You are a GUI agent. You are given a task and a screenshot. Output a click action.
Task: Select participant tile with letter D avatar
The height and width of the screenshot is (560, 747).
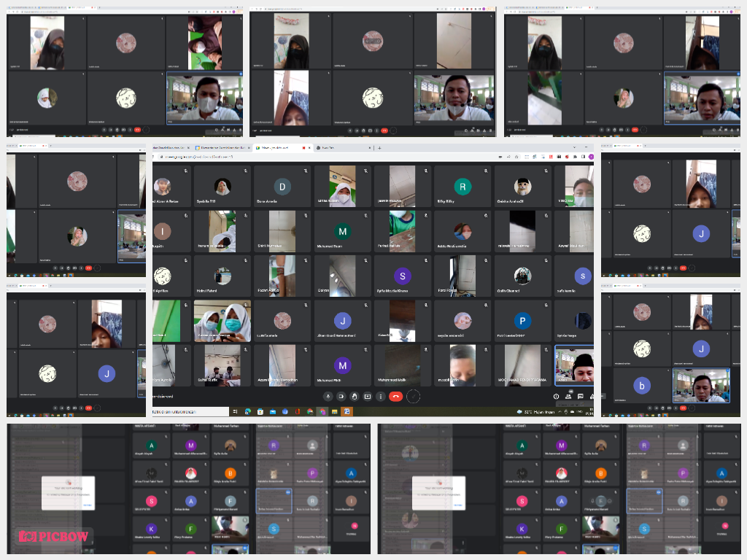coord(282,186)
